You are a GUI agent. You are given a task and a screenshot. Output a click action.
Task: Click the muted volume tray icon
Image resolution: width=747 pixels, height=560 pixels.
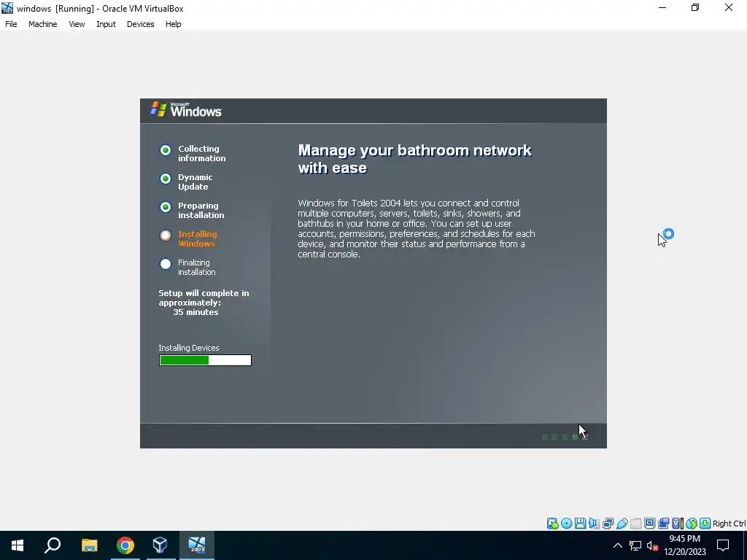point(652,545)
